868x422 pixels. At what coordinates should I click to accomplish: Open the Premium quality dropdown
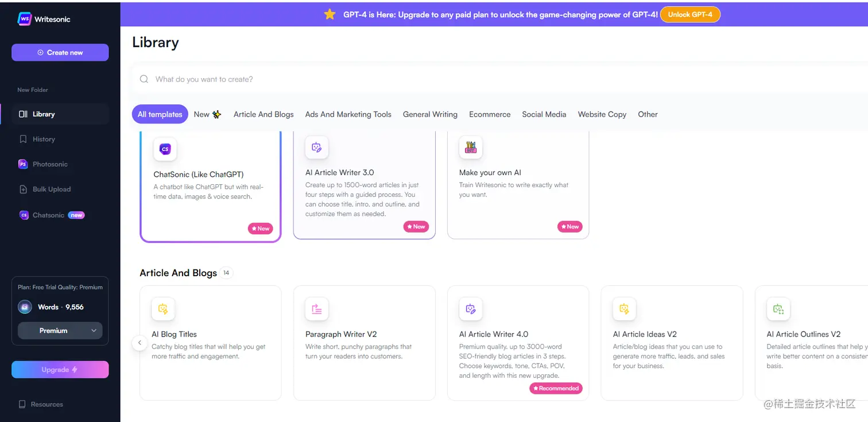coord(60,331)
